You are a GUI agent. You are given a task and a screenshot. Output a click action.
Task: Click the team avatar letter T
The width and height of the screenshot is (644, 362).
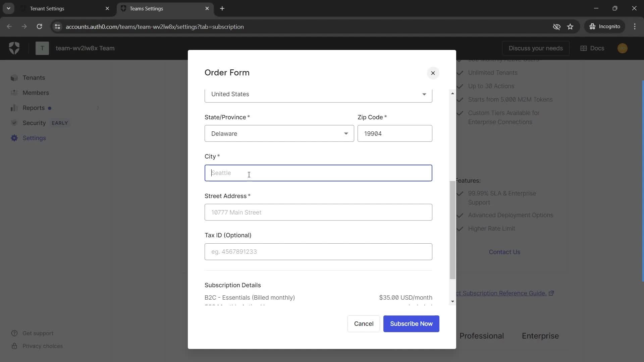click(42, 48)
